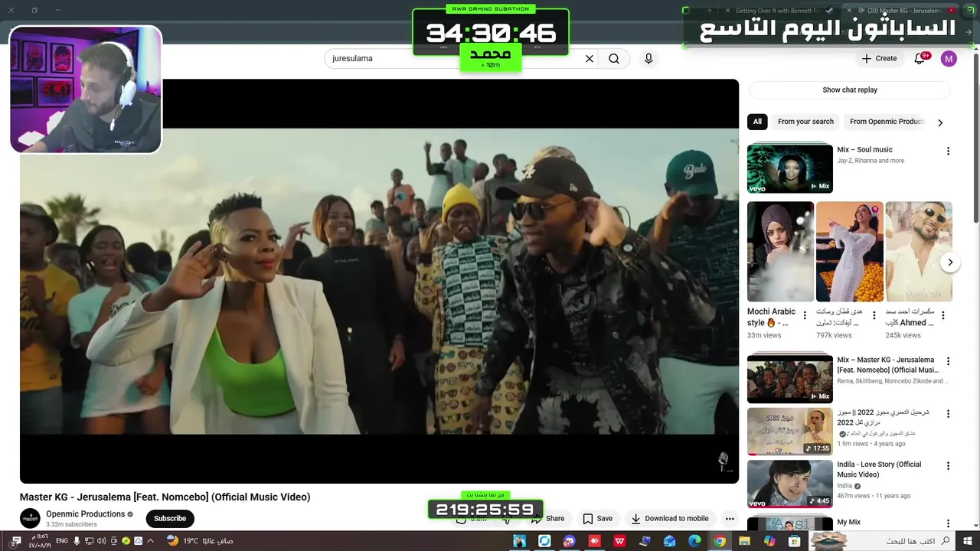Image resolution: width=980 pixels, height=551 pixels.
Task: Click the Master KG - Jerusalema video title
Action: pyautogui.click(x=165, y=497)
